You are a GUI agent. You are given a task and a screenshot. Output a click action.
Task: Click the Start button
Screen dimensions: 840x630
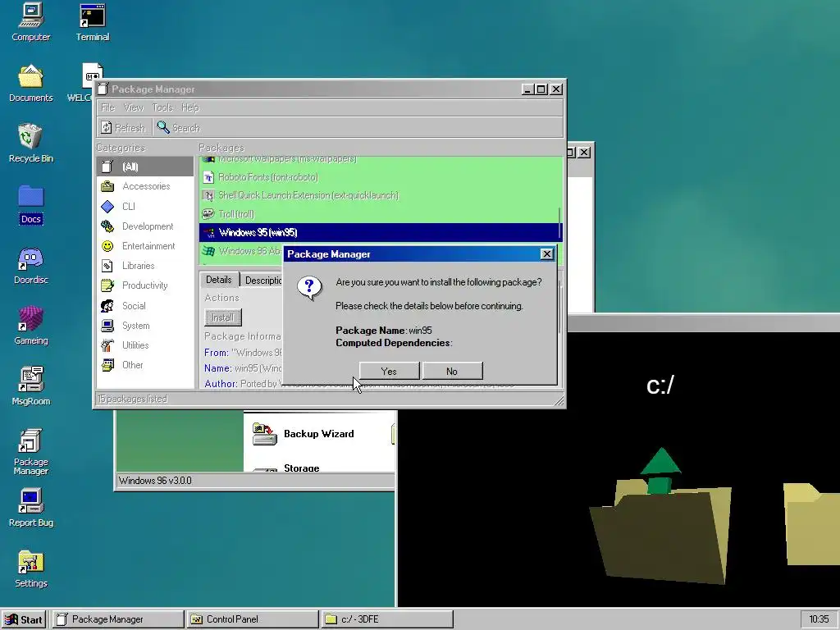click(24, 619)
